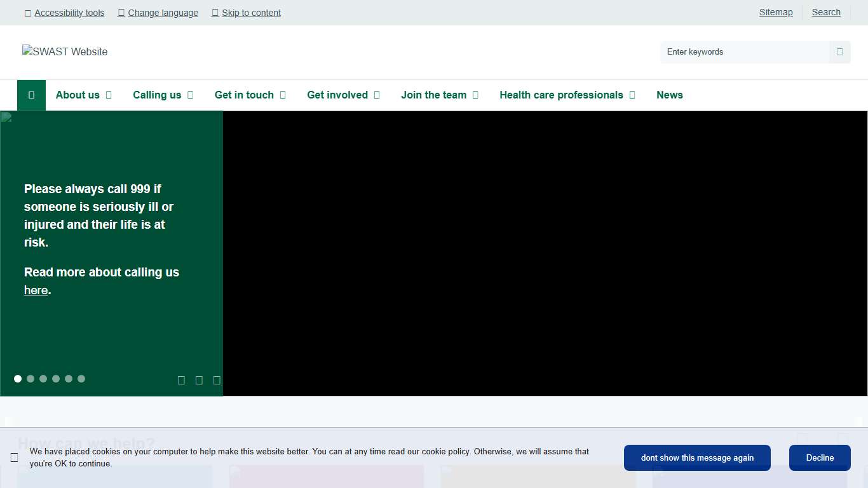Click the Enter keywords search field

pos(745,52)
